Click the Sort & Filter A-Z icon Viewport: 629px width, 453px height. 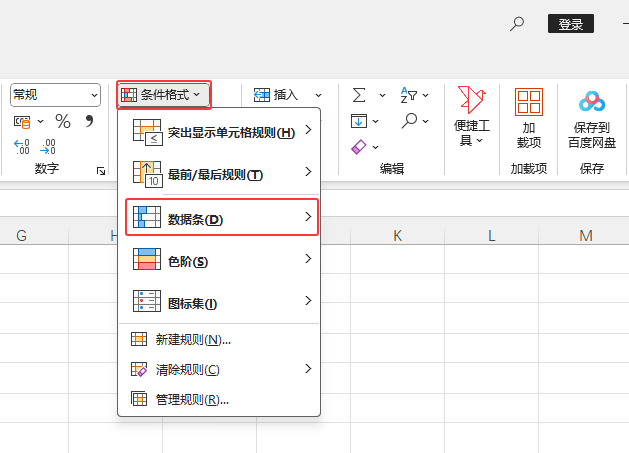coord(408,95)
